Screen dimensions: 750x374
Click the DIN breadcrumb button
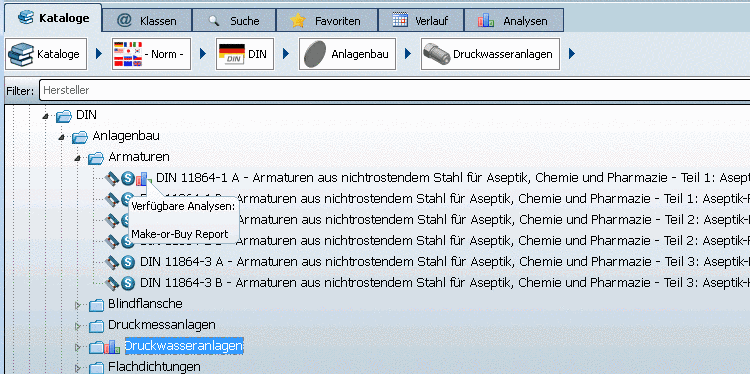[245, 54]
